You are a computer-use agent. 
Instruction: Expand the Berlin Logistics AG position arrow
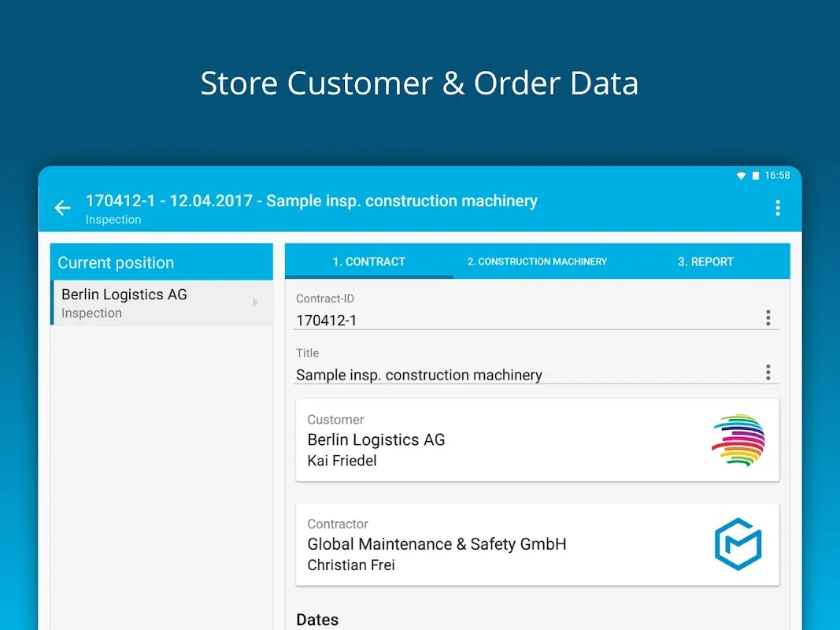click(254, 303)
